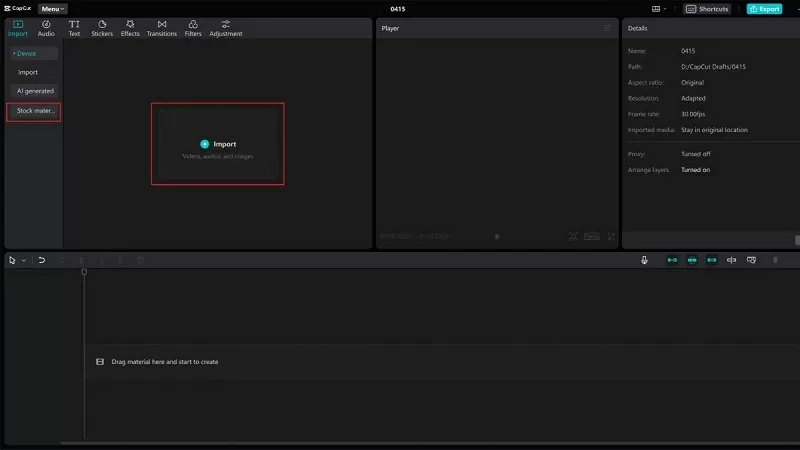Open the Menu dropdown
Screen dimensions: 800x450
pos(53,9)
